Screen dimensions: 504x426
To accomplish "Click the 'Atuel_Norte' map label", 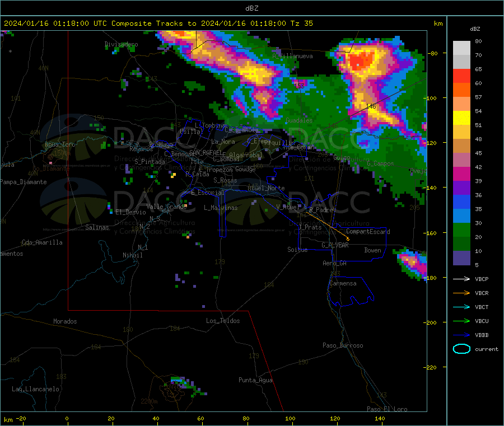I will (x=266, y=188).
